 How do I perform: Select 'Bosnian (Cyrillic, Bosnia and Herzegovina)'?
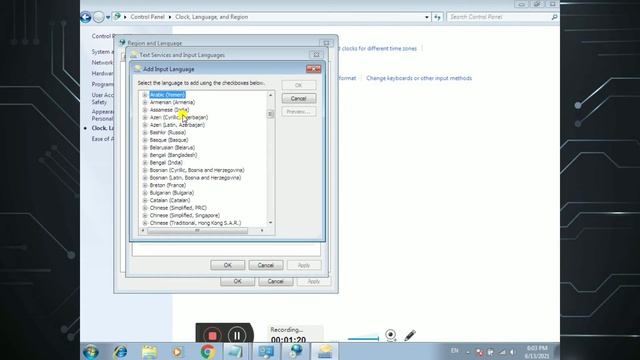click(197, 170)
